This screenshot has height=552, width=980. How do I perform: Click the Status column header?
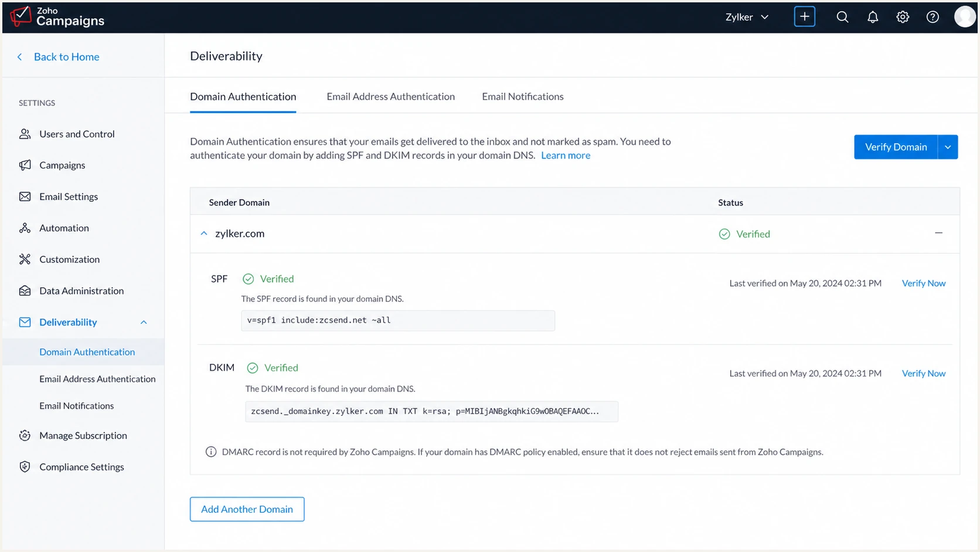pos(730,202)
